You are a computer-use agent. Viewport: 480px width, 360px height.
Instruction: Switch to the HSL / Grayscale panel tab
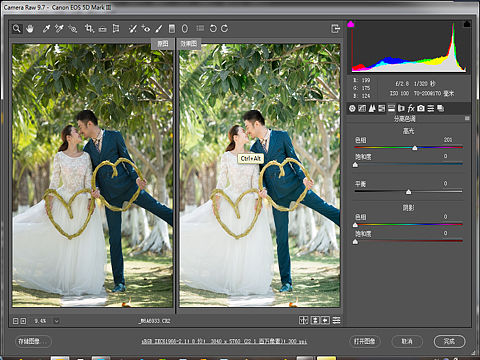pyautogui.click(x=382, y=108)
